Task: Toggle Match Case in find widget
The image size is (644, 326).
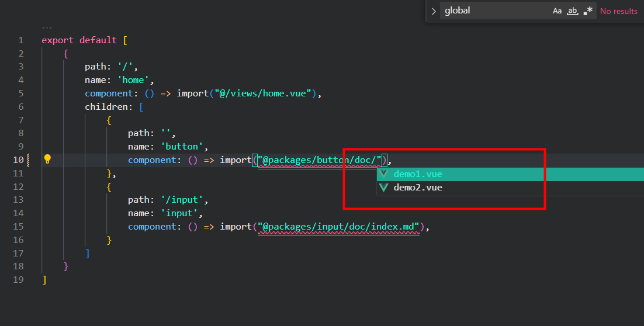Action: pyautogui.click(x=557, y=11)
